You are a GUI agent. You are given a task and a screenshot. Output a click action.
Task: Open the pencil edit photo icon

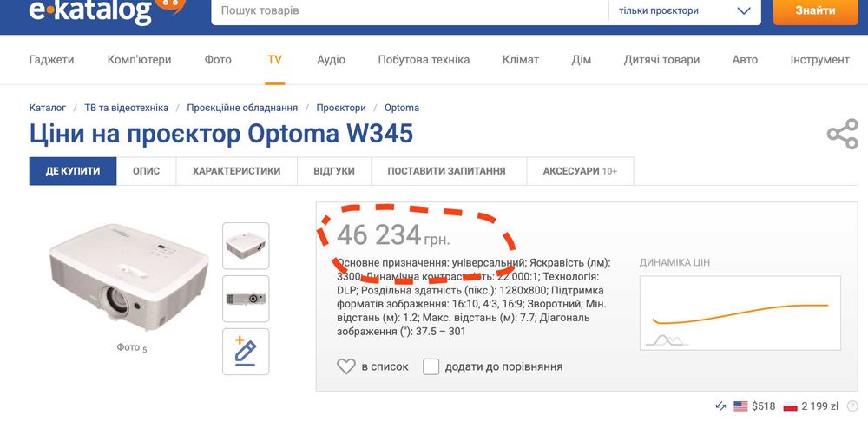246,352
